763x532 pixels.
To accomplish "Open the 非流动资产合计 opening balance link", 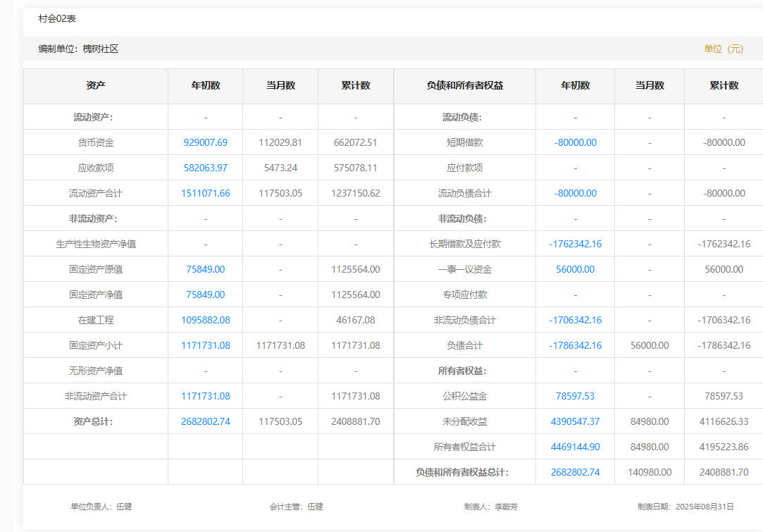I will (205, 396).
